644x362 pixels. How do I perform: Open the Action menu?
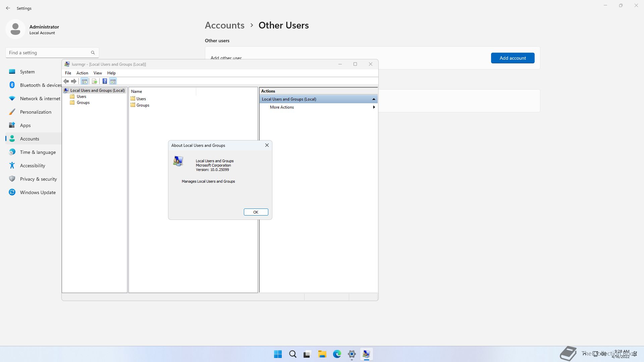point(82,73)
